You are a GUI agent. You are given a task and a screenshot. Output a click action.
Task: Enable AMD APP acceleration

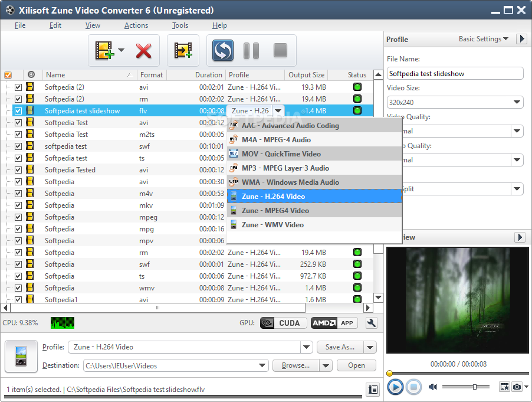(x=334, y=323)
